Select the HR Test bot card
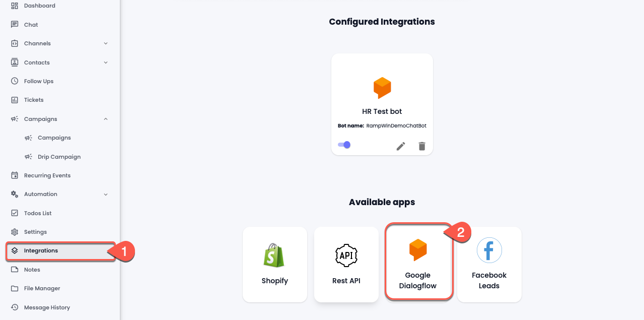Viewport: 644px width, 320px height. [x=382, y=104]
